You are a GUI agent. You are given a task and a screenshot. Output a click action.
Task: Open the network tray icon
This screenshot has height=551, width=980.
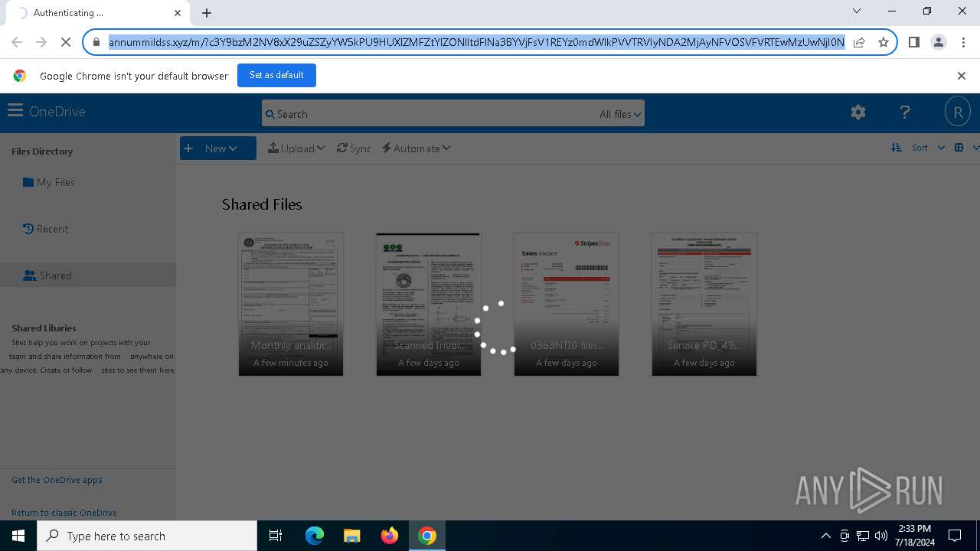tap(863, 536)
